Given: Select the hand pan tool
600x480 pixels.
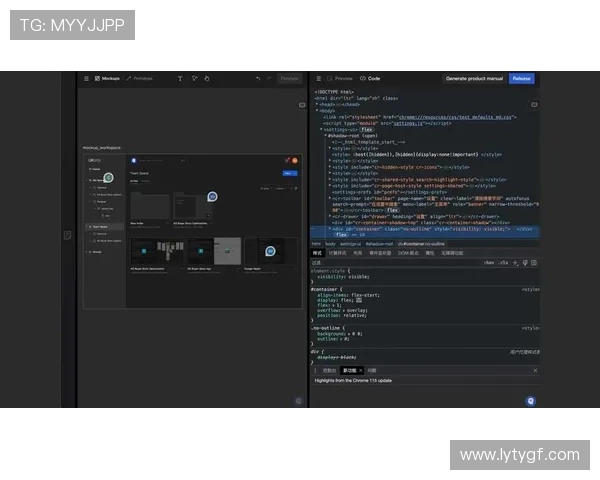Looking at the screenshot, I should point(207,78).
